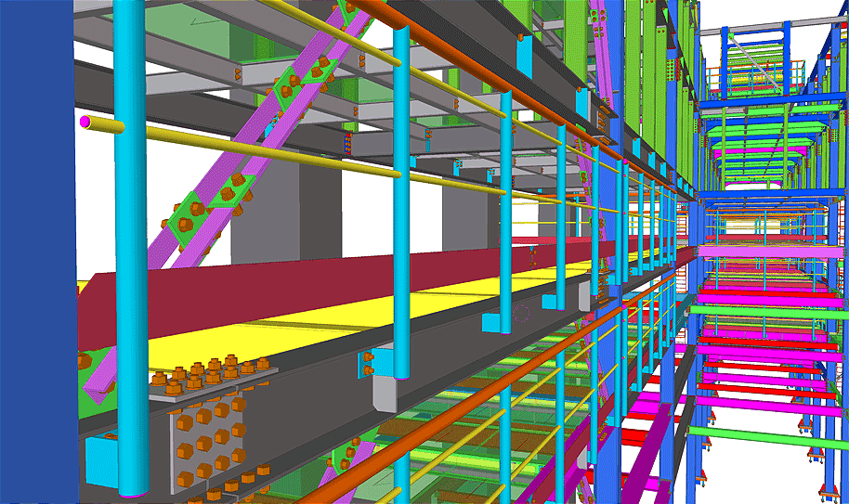Click the dotted circle marker on the gray beam

(x=521, y=314)
